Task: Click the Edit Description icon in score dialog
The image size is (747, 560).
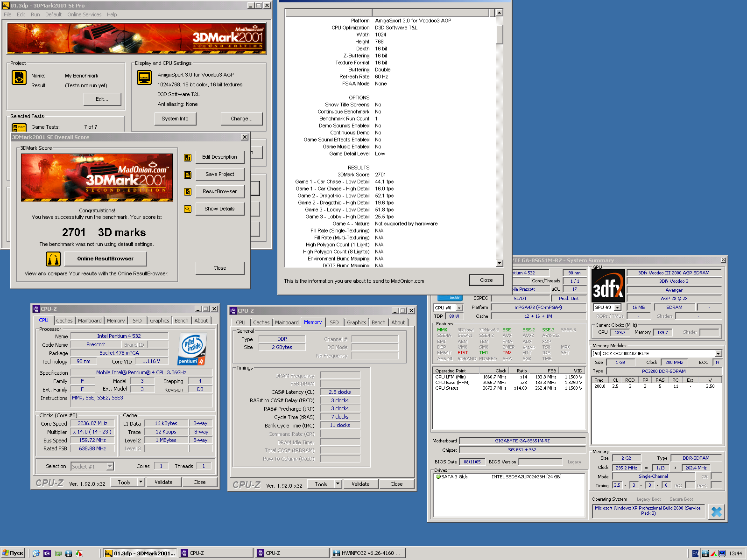Action: [x=188, y=158]
